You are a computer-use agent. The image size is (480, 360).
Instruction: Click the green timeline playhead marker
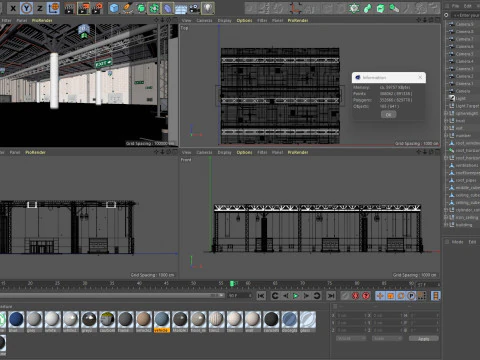coord(232,283)
